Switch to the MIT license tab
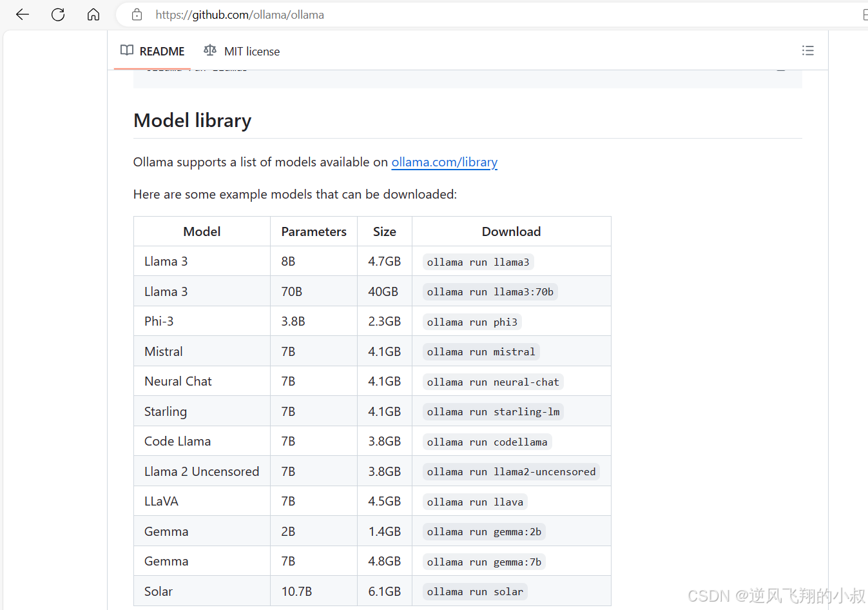Image resolution: width=868 pixels, height=610 pixels. 242,51
